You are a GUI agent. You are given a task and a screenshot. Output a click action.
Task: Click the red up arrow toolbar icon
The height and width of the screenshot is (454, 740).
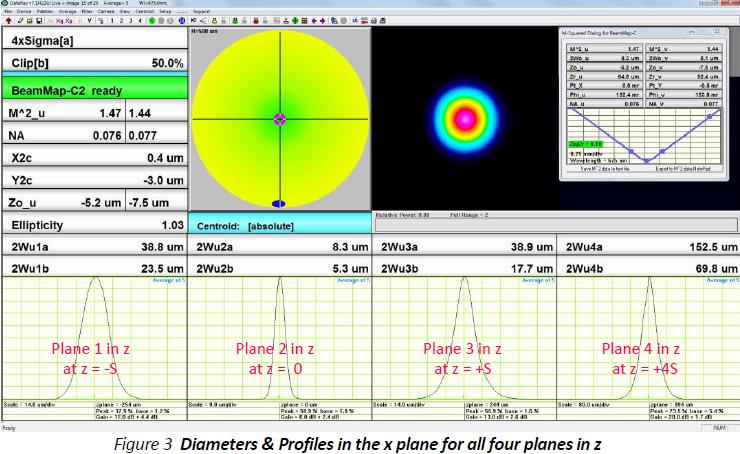pyautogui.click(x=7, y=20)
